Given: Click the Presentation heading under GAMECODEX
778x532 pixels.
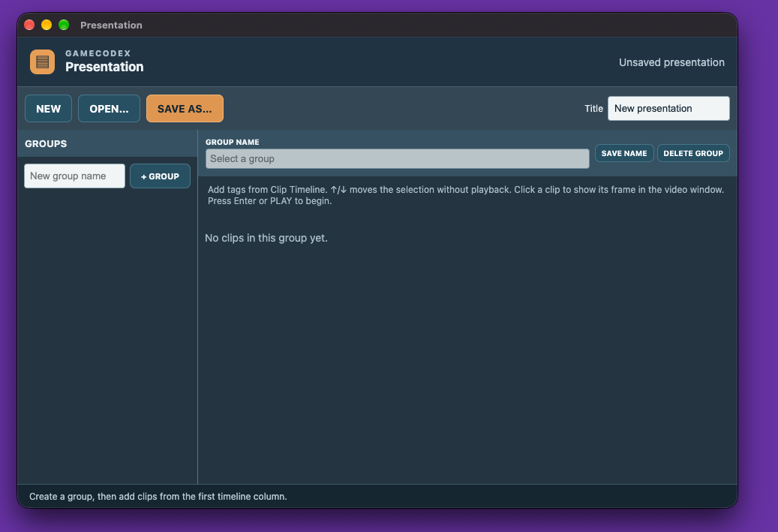Looking at the screenshot, I should tap(104, 67).
